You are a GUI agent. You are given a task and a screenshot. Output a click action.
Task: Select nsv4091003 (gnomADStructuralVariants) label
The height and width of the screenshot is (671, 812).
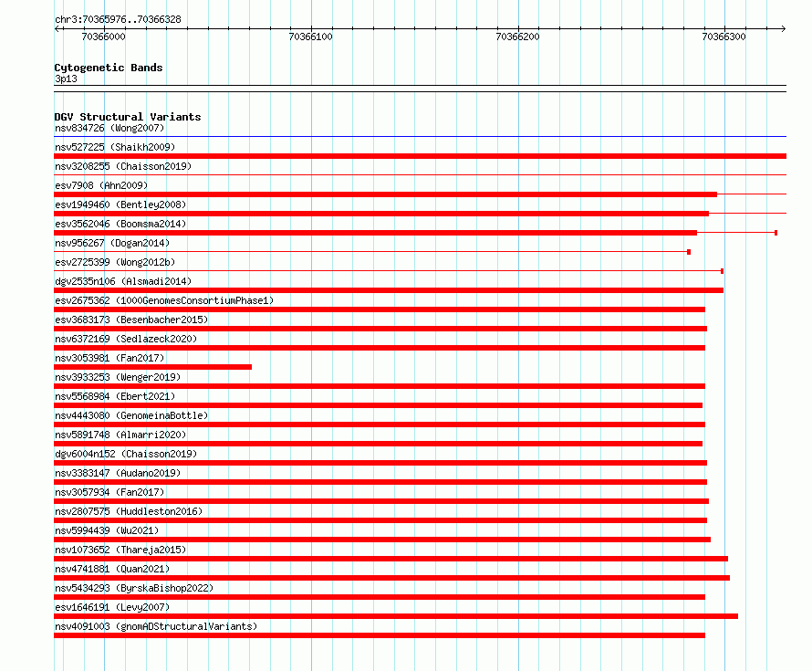156,626
